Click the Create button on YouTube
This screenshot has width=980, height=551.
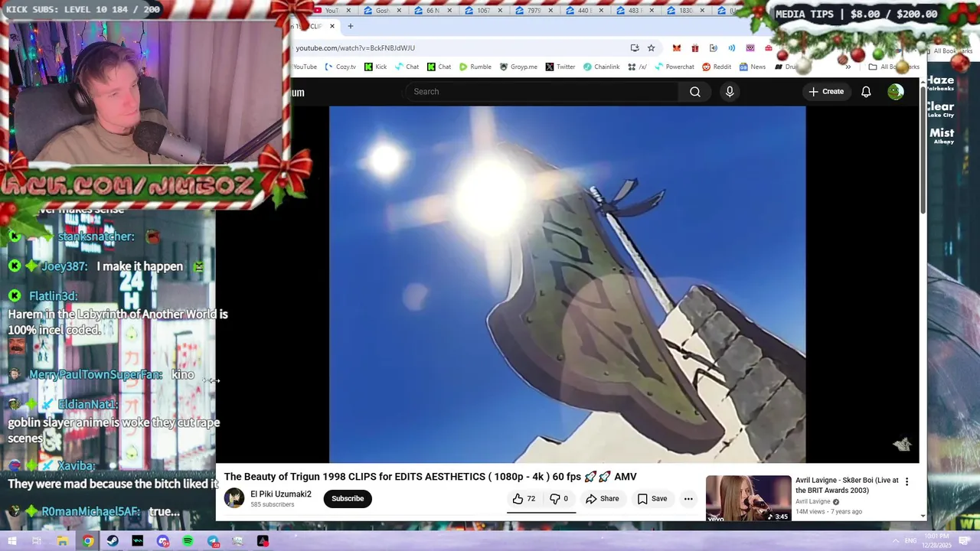(826, 92)
